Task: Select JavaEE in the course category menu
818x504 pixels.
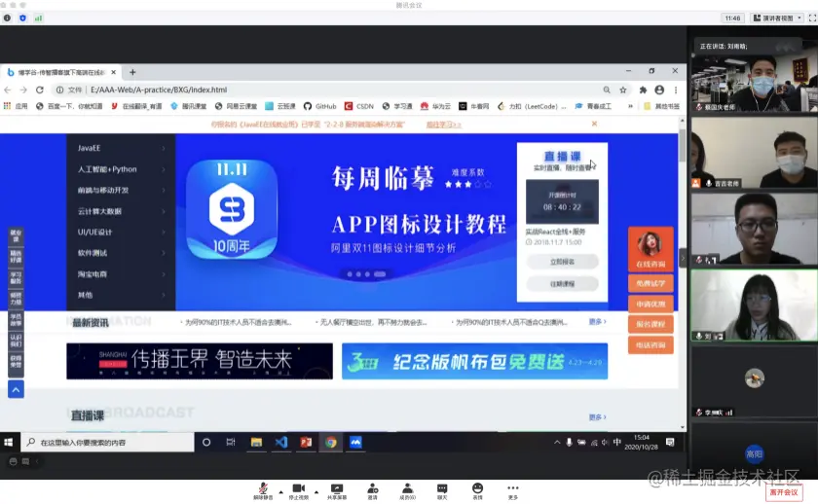Action: 90,148
